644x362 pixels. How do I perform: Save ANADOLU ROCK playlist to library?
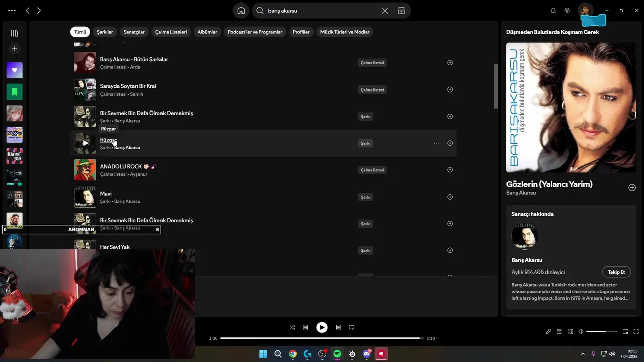[450, 170]
